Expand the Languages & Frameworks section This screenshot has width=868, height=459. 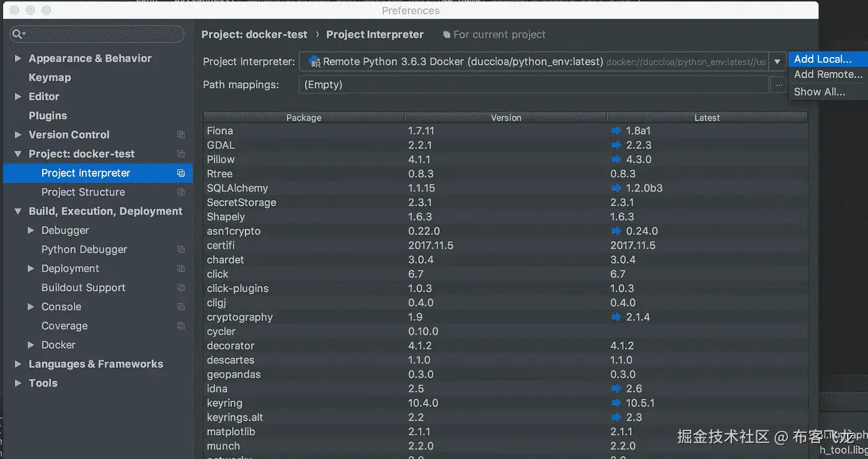(x=18, y=364)
